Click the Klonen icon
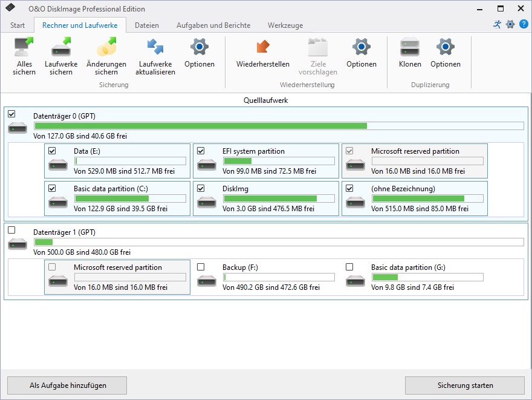This screenshot has height=400, width=532. (410, 47)
